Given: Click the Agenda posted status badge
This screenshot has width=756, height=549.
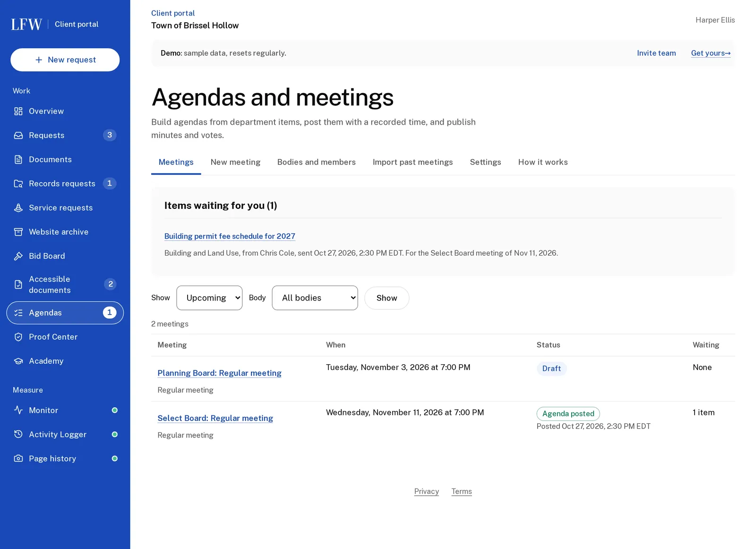Looking at the screenshot, I should (568, 414).
